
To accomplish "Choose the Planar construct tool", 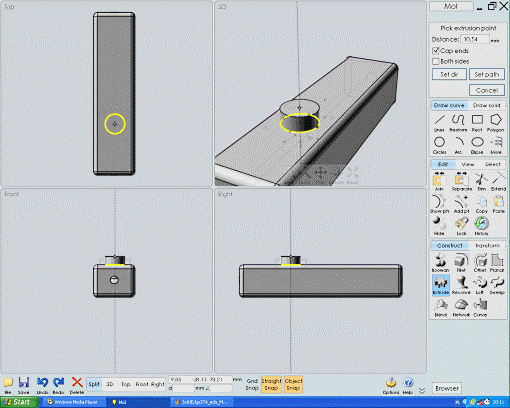I will coord(497,263).
